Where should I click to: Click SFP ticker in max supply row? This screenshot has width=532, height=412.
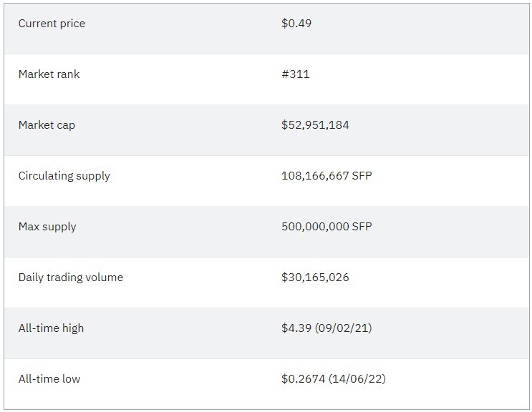tap(362, 226)
